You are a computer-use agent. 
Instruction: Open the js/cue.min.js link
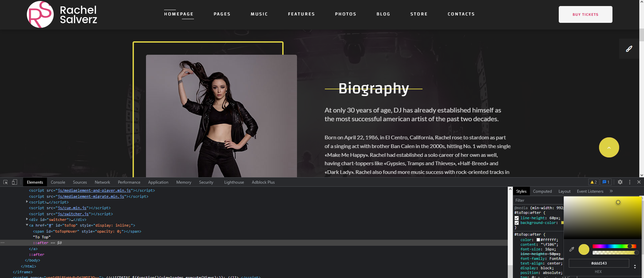pyautogui.click(x=72, y=208)
